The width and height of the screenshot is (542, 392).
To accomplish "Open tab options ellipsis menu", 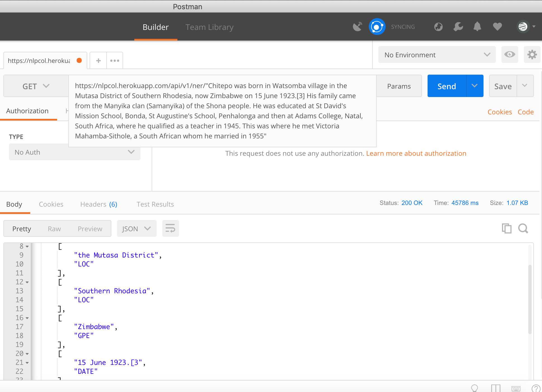I will pos(114,60).
